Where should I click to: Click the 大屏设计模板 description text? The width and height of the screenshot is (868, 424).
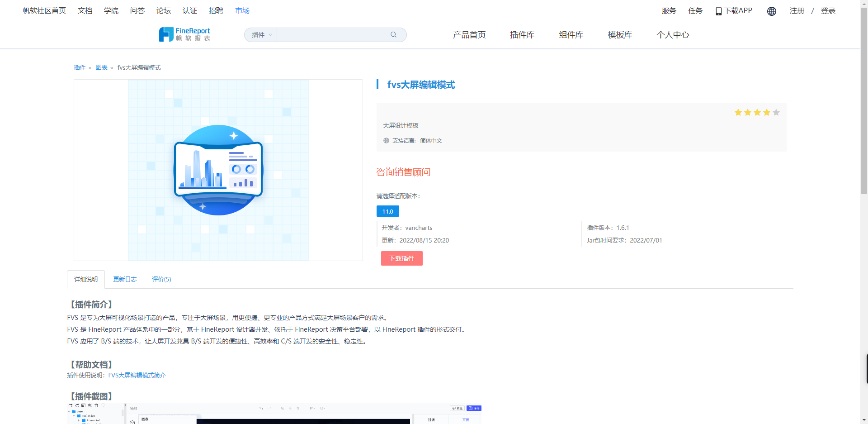click(401, 125)
